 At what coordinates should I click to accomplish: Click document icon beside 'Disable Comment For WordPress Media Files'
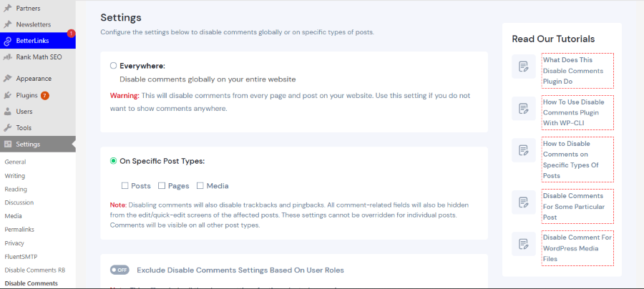(x=524, y=244)
